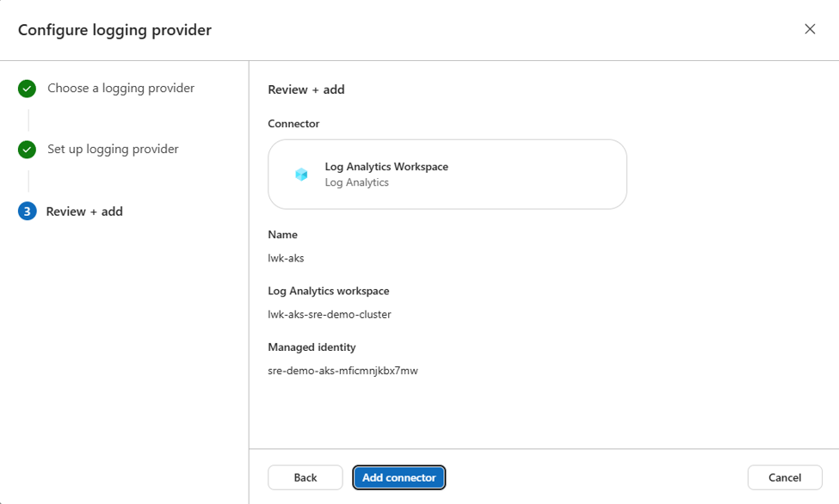Screen dimensions: 839x504
Task: Click the Review + add section heading
Action: (306, 89)
